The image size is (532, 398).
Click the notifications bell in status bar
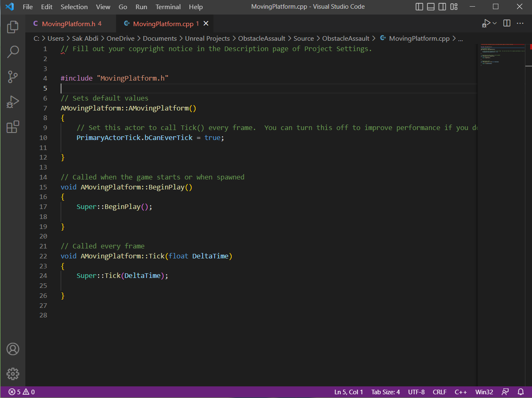[x=520, y=392]
